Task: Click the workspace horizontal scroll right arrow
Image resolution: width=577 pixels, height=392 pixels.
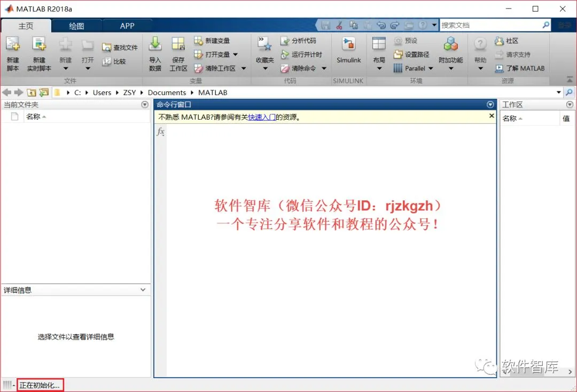Action: coord(571,372)
